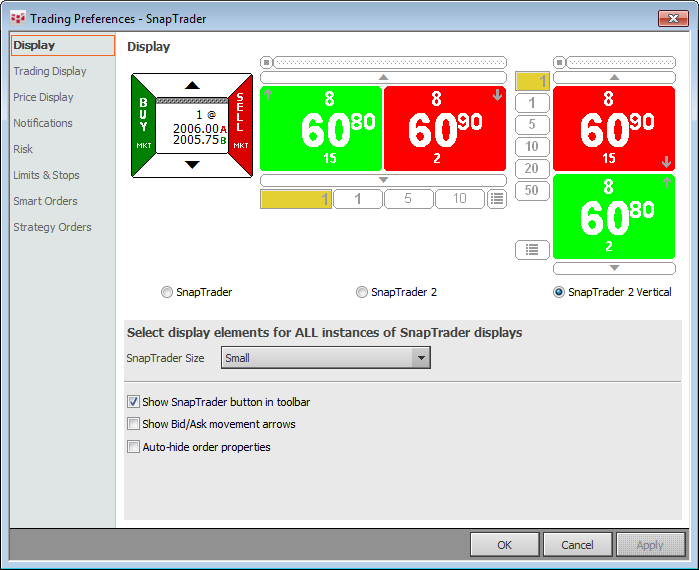Click down arrow below 2005.75 price
The image size is (699, 570).
(x=192, y=165)
